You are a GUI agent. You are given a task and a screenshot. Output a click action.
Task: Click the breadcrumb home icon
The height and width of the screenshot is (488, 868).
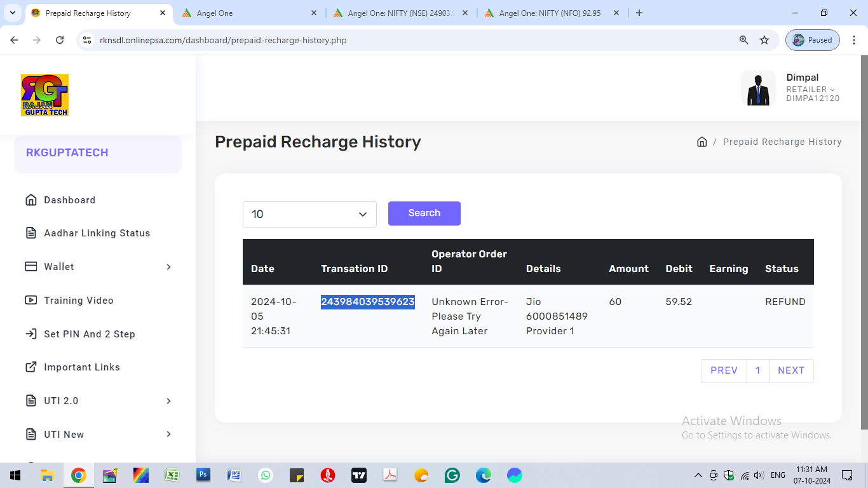[702, 142]
